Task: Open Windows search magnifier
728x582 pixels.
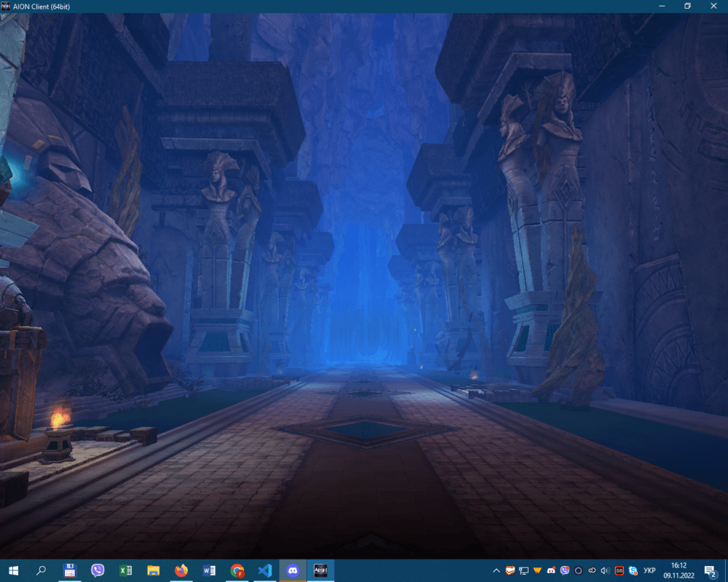Action: (x=41, y=570)
